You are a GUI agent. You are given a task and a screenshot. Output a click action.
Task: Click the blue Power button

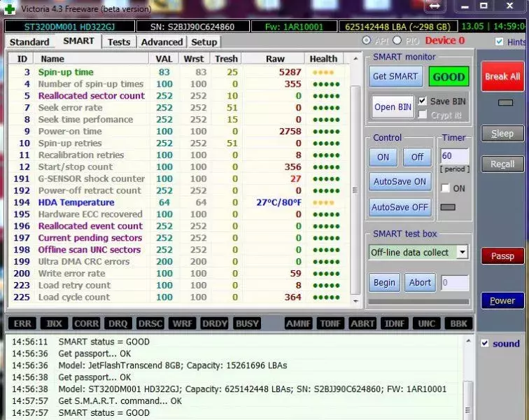pos(502,300)
